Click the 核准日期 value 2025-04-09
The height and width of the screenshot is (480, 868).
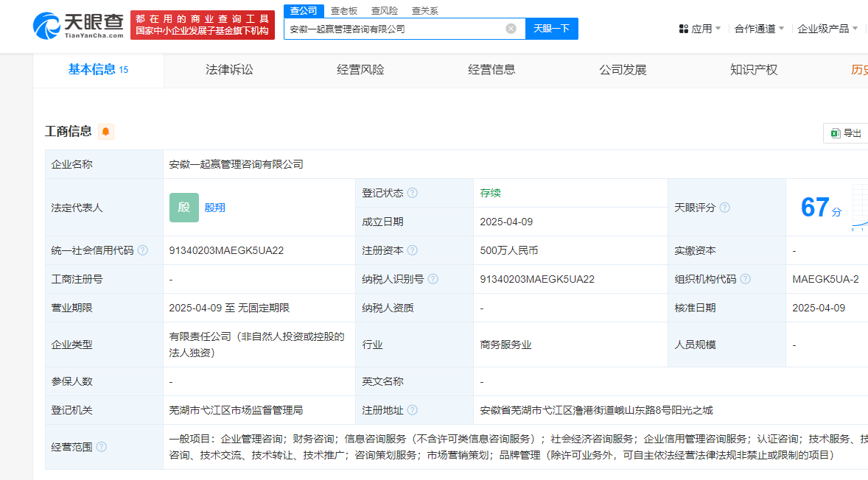point(819,308)
